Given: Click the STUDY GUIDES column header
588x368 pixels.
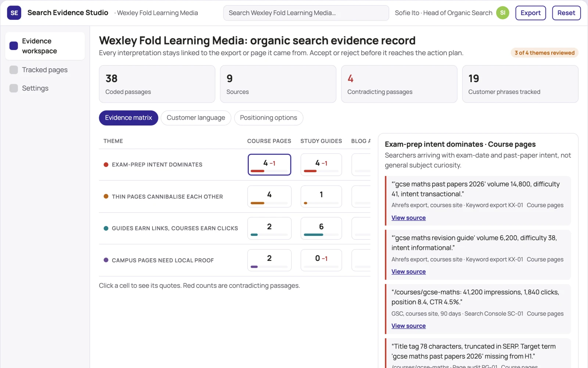Looking at the screenshot, I should [321, 141].
